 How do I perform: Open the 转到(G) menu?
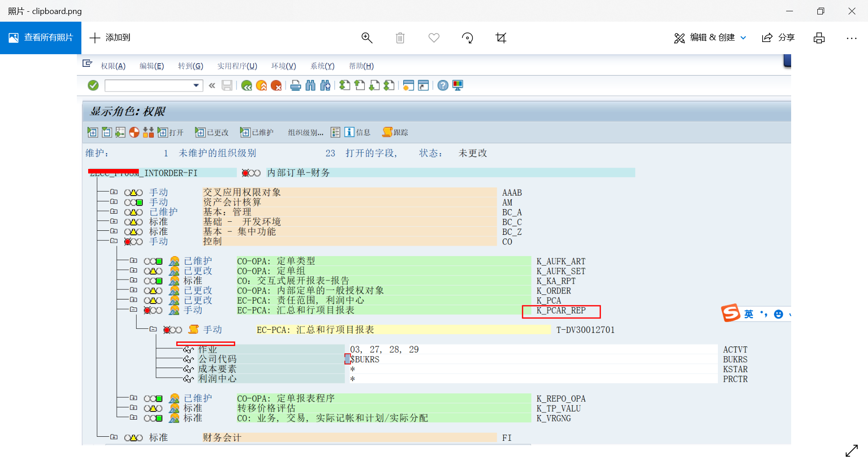click(x=190, y=66)
